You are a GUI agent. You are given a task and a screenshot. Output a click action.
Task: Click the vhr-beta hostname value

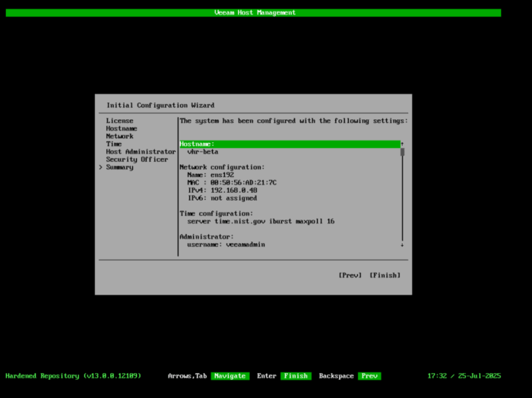coord(203,152)
